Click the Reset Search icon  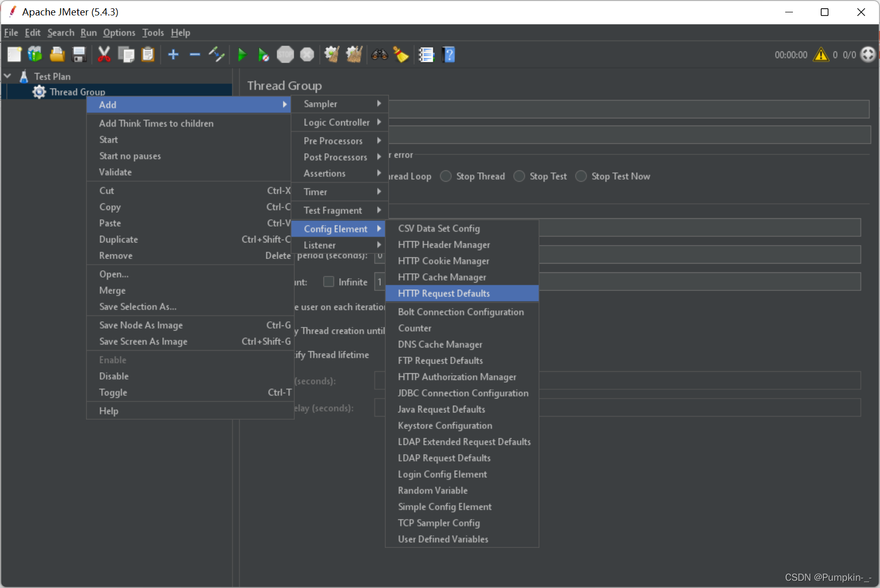point(401,54)
